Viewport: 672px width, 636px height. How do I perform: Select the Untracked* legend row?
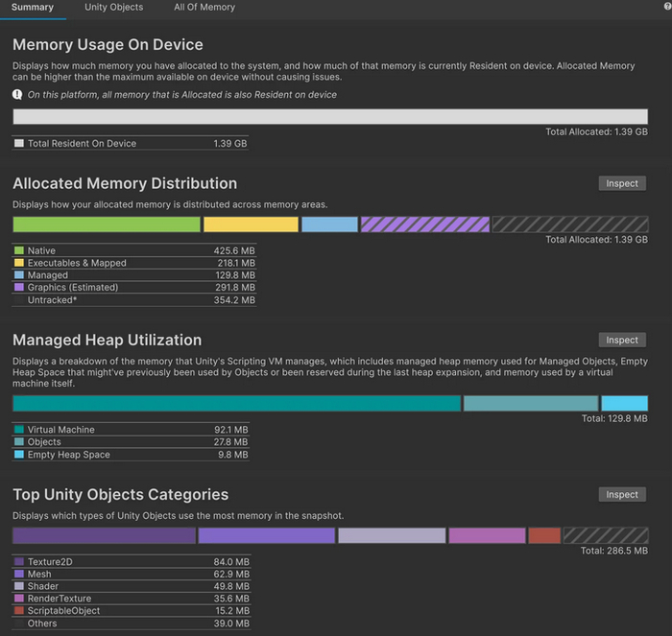click(x=134, y=300)
